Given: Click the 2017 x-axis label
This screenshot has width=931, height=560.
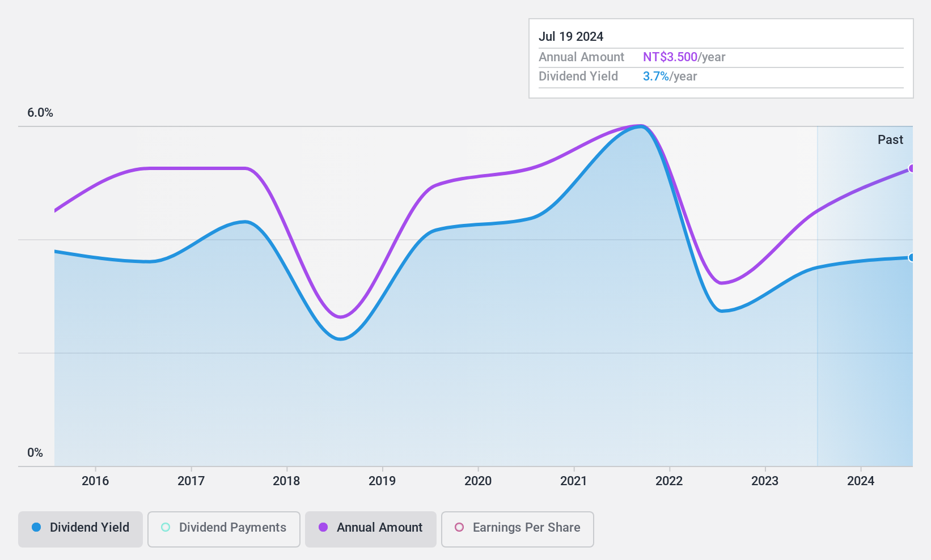Looking at the screenshot, I should tap(191, 481).
